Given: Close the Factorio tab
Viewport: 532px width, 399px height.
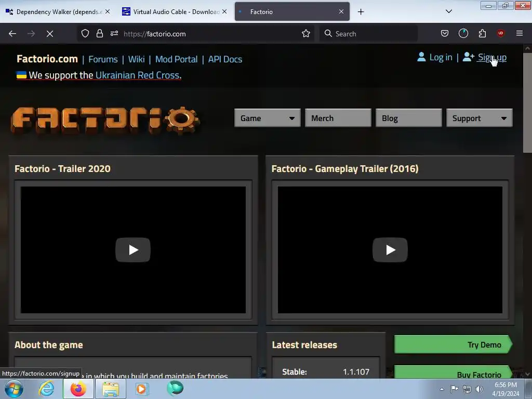Looking at the screenshot, I should (x=341, y=11).
